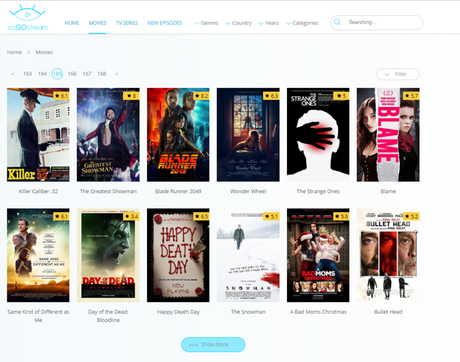Click the 'Happy Death Day' title text
Screen dimensions: 460x362
[178, 312]
